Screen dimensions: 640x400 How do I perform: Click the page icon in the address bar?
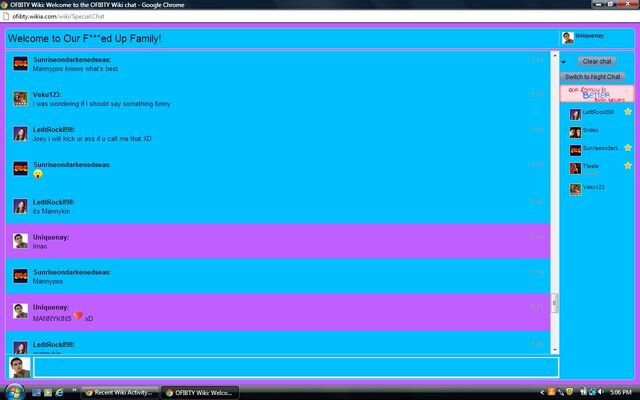[x=6, y=16]
